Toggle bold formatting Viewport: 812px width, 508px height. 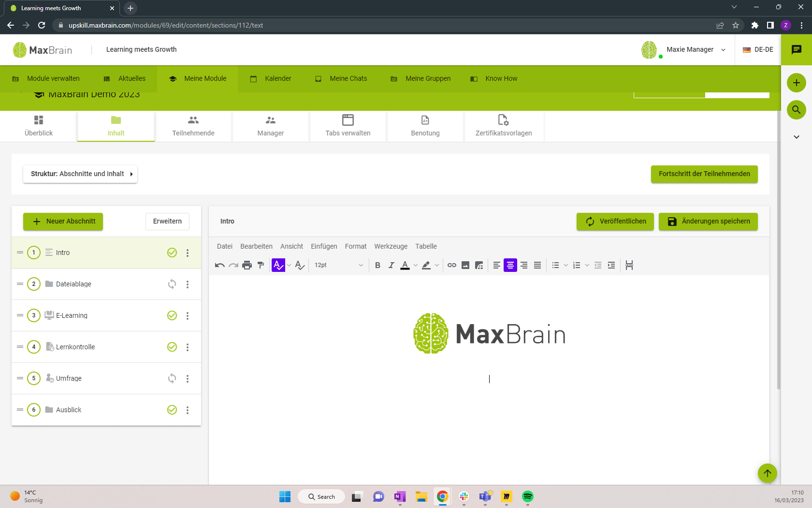(x=378, y=265)
